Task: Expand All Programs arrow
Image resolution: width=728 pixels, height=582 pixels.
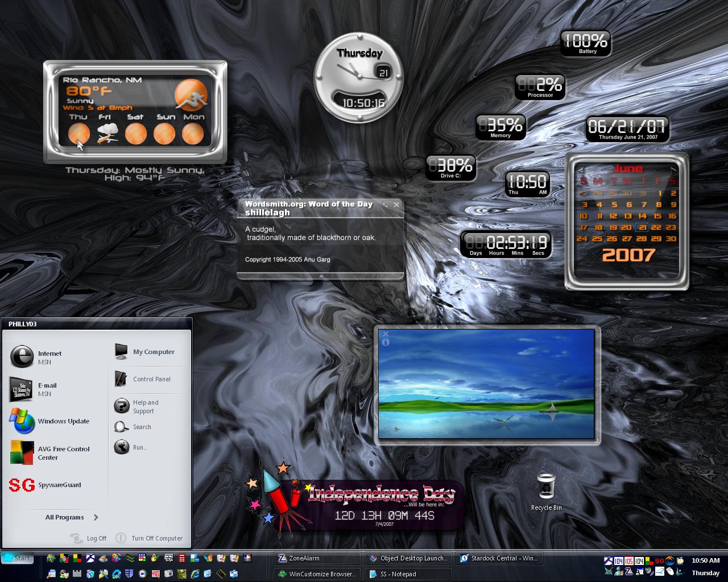Action: coord(96,517)
